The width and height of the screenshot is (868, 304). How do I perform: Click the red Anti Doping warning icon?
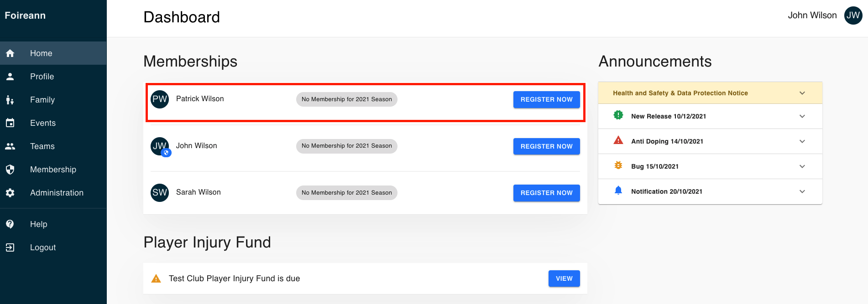click(x=618, y=140)
